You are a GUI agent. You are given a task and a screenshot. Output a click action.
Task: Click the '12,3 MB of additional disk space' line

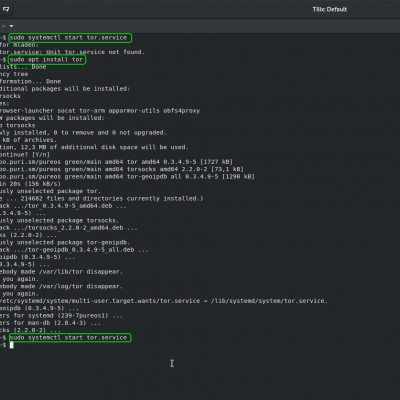(x=94, y=147)
